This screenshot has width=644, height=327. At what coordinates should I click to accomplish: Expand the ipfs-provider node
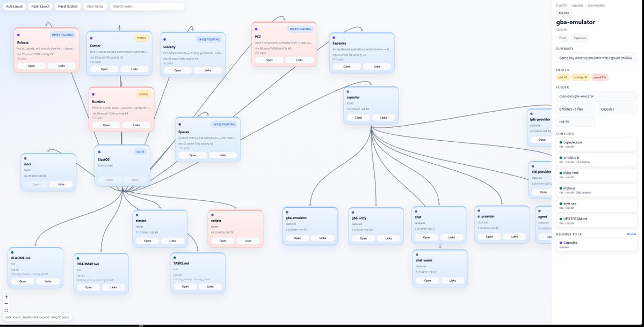pos(542,140)
